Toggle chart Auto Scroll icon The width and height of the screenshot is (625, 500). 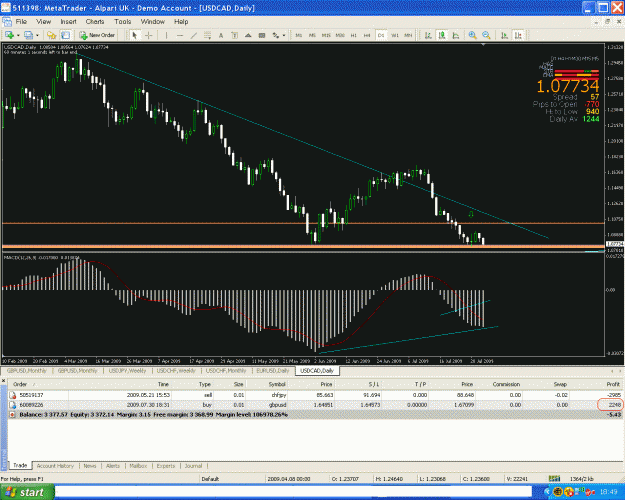[504, 35]
